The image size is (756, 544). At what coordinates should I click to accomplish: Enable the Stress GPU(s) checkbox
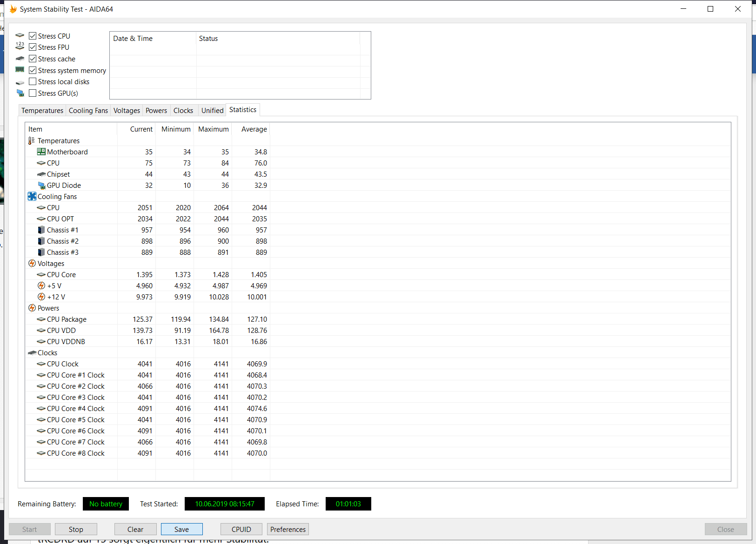tap(33, 93)
